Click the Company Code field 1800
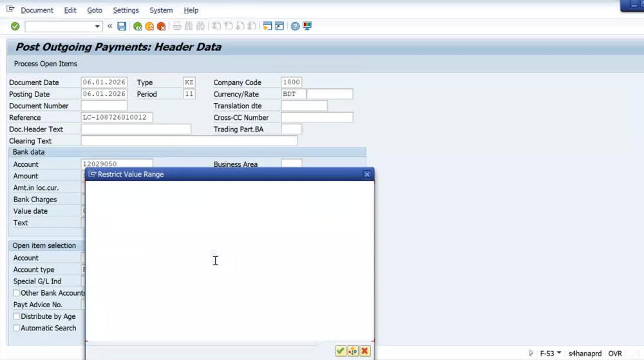This screenshot has width=644, height=360. point(292,82)
